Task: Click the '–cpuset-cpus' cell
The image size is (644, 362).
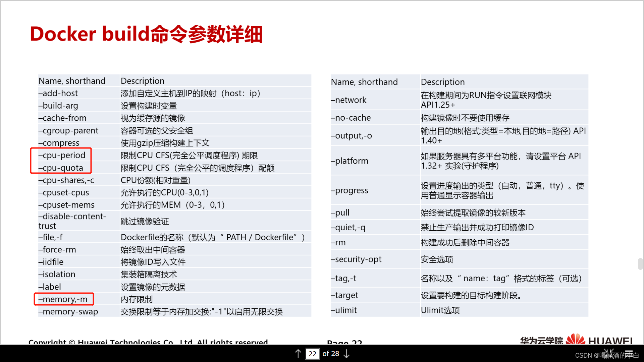Action: tap(79, 192)
